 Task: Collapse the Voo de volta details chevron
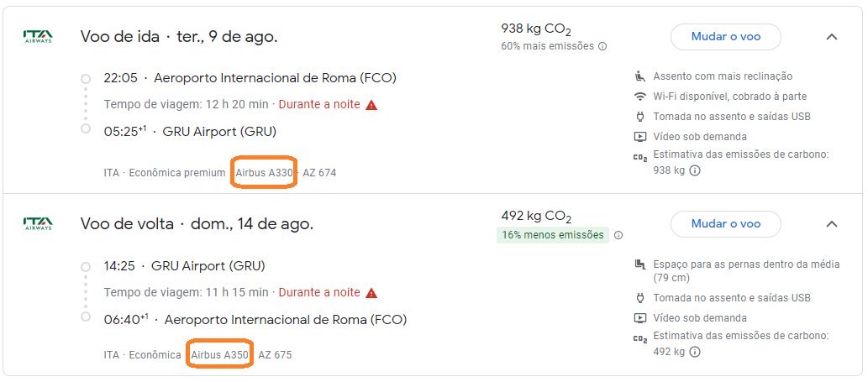pyautogui.click(x=832, y=224)
